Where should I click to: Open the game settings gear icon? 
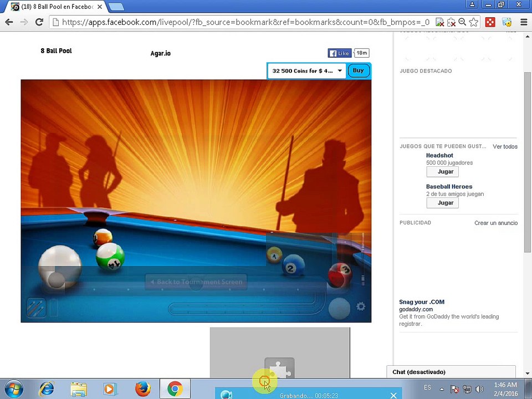[x=361, y=306]
